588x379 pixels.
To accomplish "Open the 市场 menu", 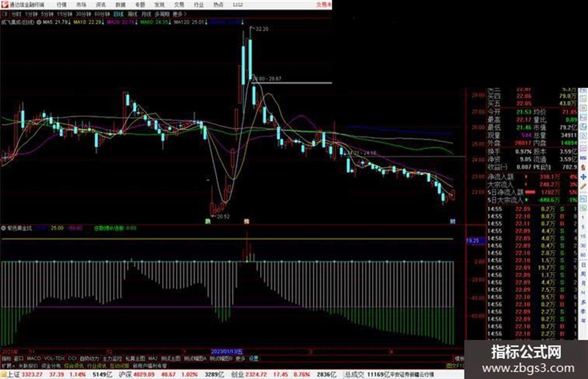I will (81, 5).
